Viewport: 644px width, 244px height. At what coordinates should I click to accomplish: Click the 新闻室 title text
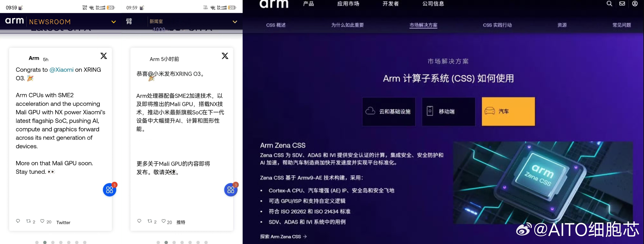(x=156, y=22)
